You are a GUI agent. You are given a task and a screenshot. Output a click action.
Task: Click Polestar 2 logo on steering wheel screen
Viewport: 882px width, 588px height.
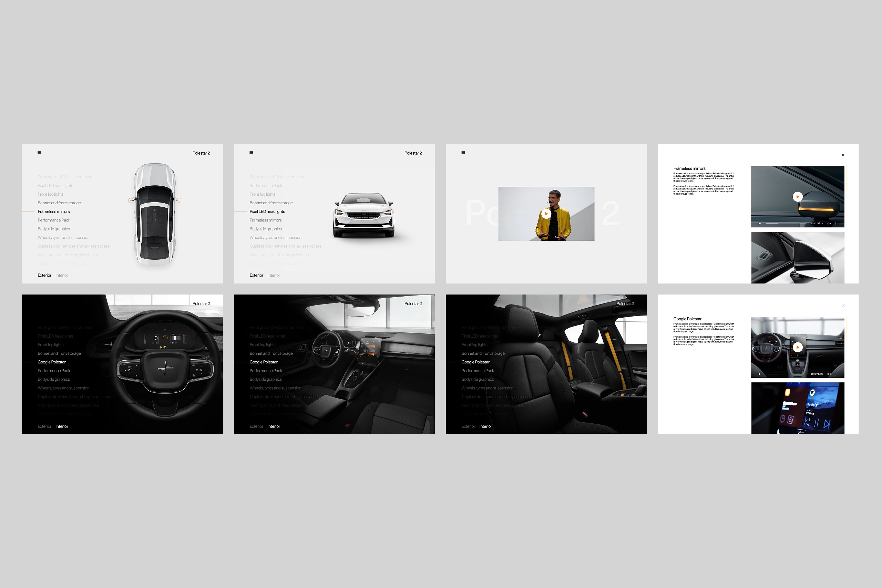coord(201,303)
